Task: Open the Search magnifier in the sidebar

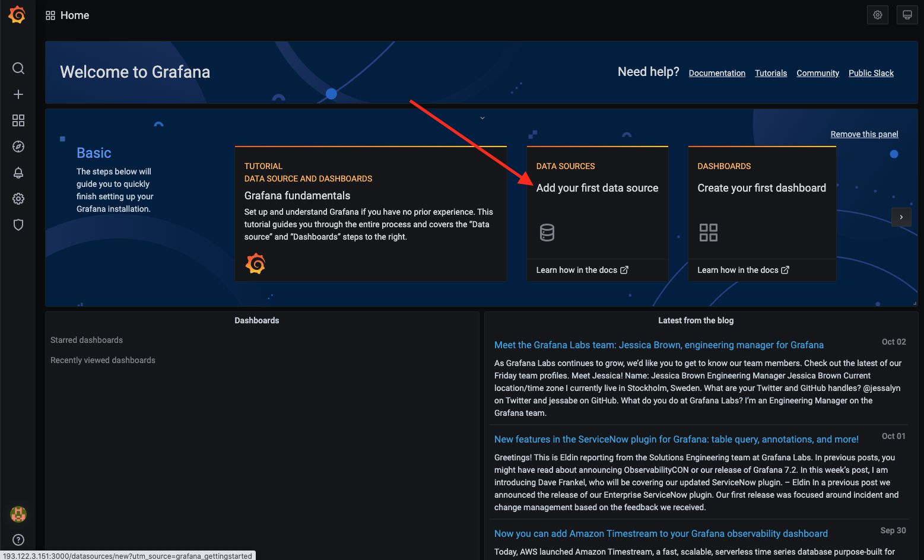Action: coord(18,68)
